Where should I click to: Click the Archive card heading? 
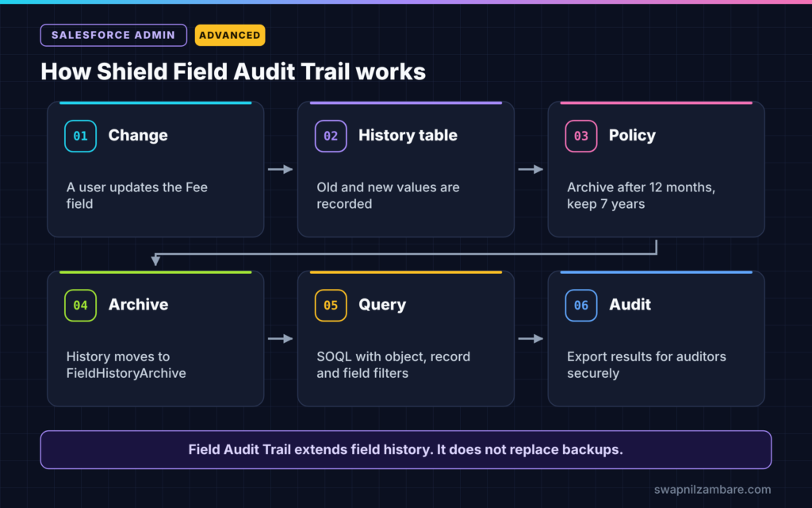click(x=138, y=304)
